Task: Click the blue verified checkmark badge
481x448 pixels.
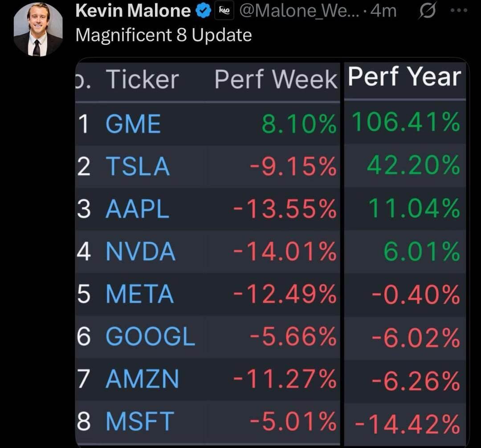Action: (x=204, y=11)
